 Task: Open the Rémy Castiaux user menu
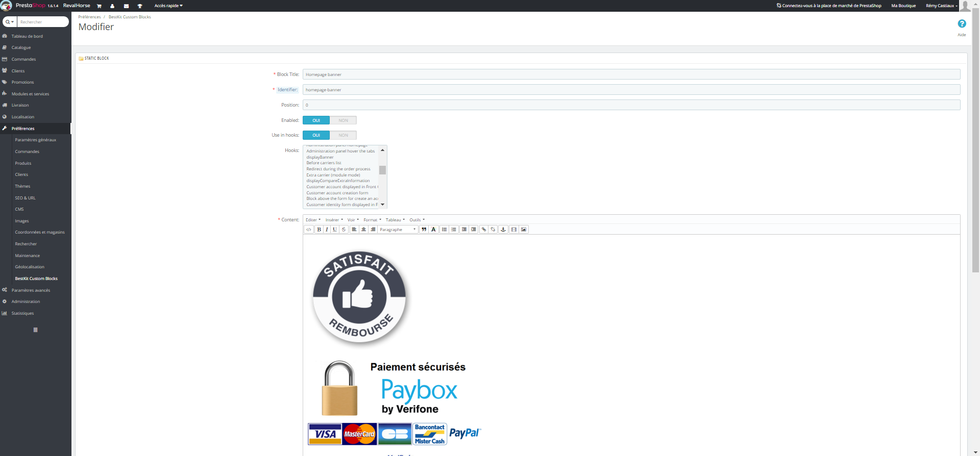pos(941,6)
